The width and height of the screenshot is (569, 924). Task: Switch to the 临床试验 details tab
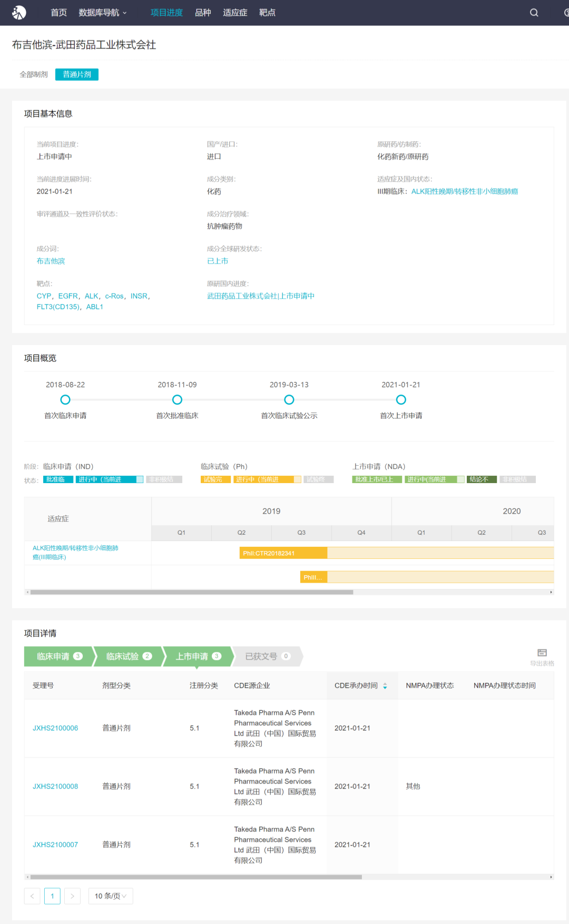click(127, 656)
